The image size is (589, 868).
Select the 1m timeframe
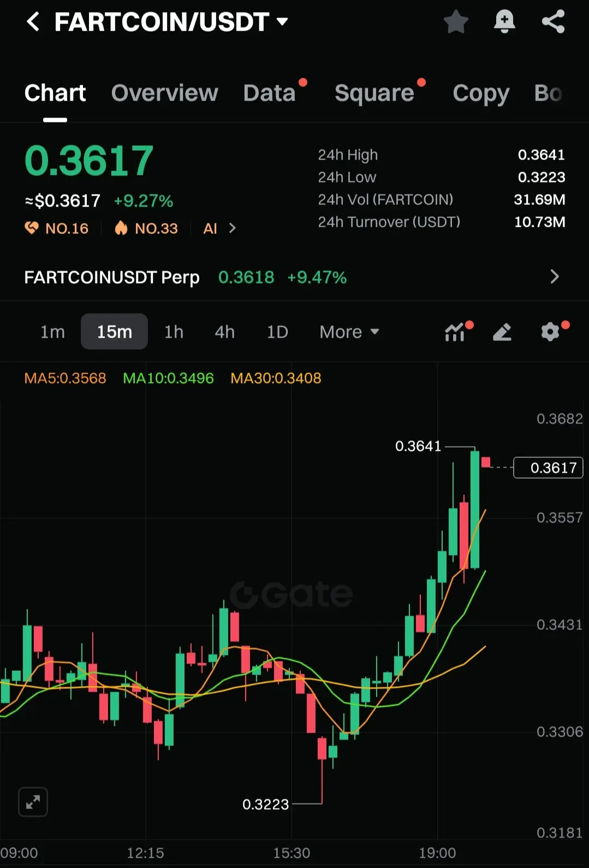(x=52, y=332)
